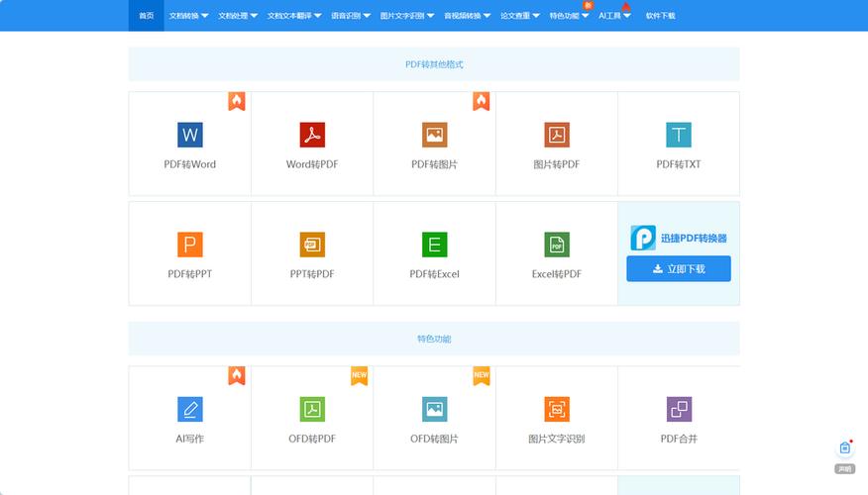Choose the Excel转PDF tool icon
Image resolution: width=868 pixels, height=495 pixels.
pos(556,245)
